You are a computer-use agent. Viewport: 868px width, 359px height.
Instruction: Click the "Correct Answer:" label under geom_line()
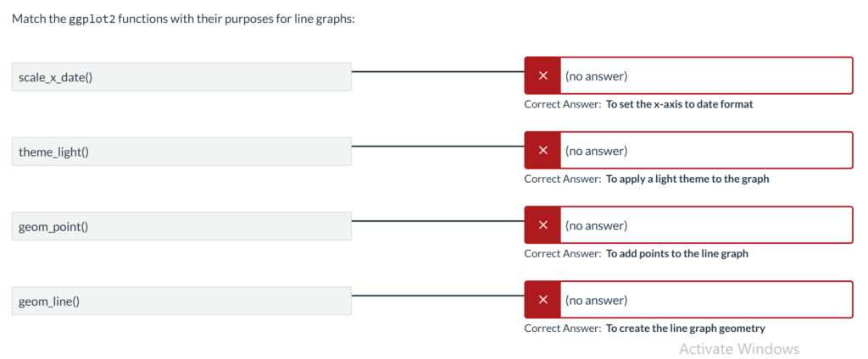[562, 329]
